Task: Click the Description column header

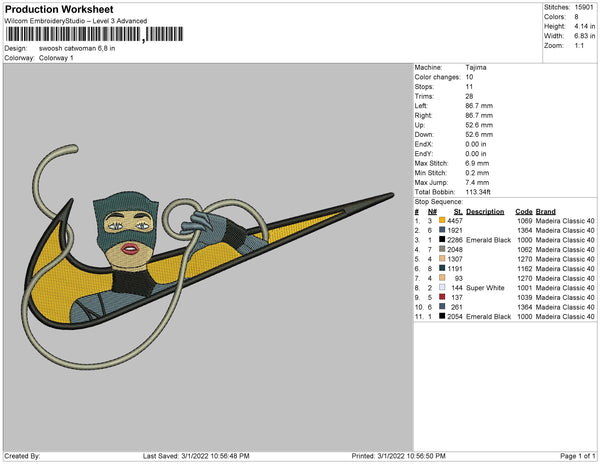Action: 485,212
